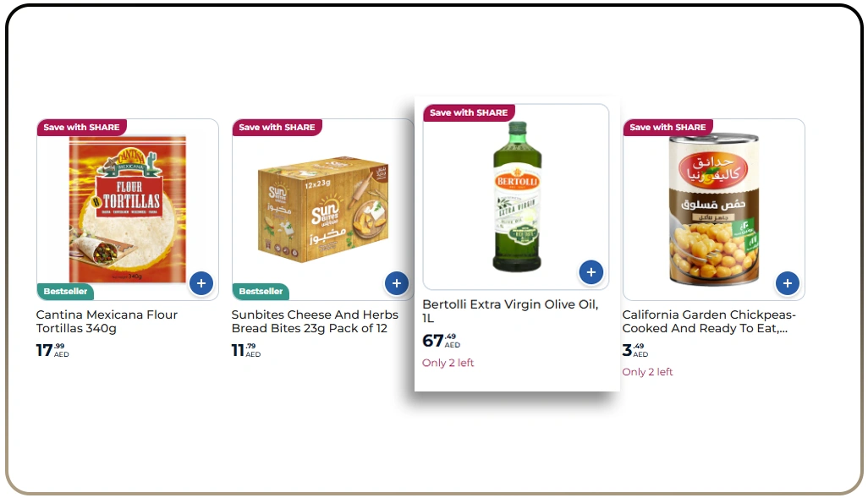The image size is (868, 498).
Task: Click the Sunbites cheese and herbs box image
Action: tap(321, 210)
